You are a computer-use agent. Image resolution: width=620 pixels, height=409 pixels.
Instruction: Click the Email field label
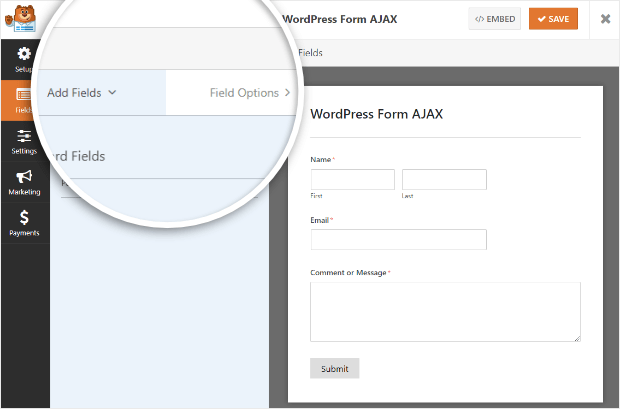[319, 220]
